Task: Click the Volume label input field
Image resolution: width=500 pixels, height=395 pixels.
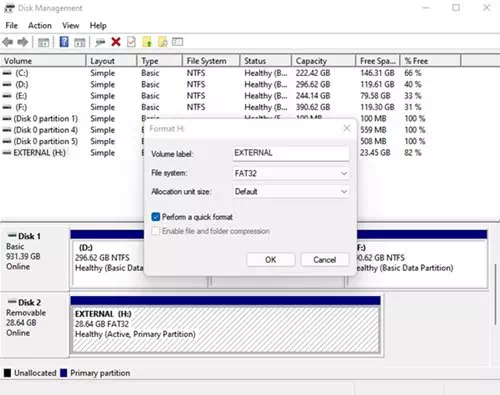Action: [291, 153]
